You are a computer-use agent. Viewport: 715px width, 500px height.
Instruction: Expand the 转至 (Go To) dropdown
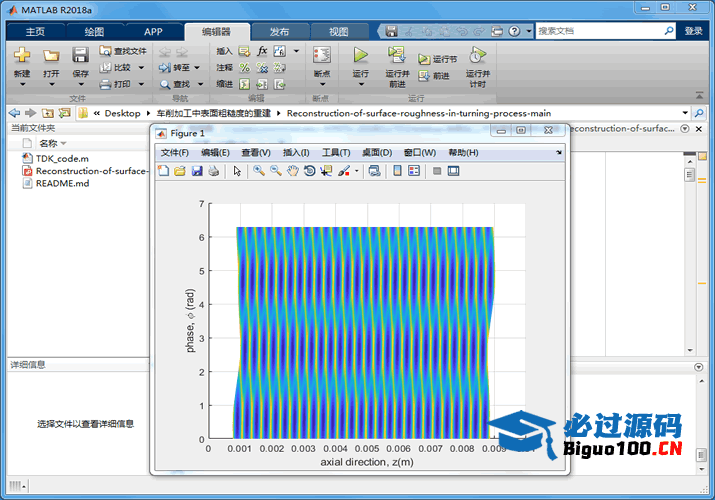tap(197, 67)
